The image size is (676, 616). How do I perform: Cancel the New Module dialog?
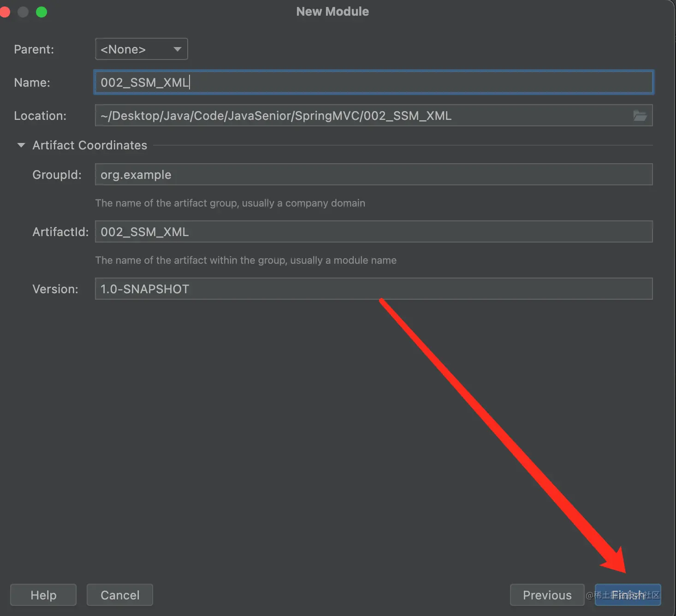[120, 595]
